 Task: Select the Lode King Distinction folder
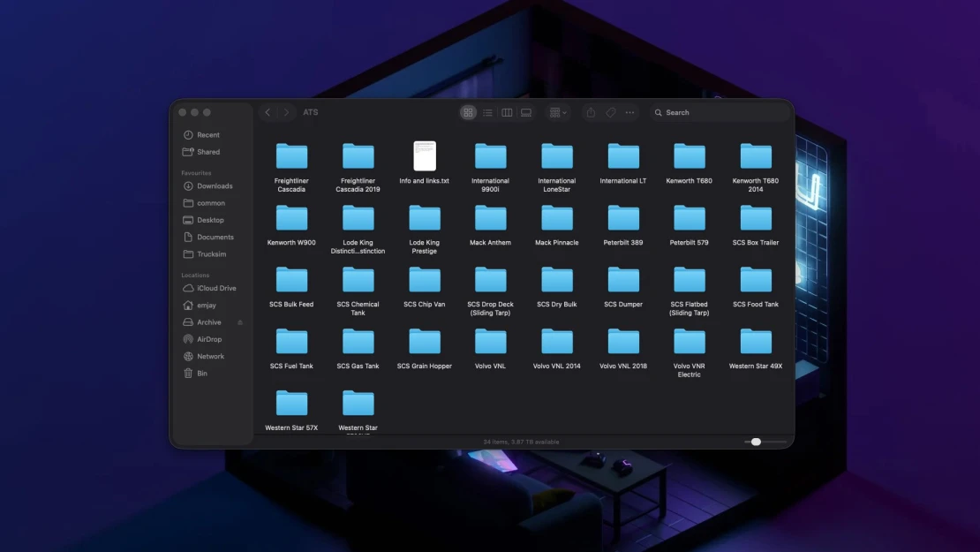click(x=358, y=218)
